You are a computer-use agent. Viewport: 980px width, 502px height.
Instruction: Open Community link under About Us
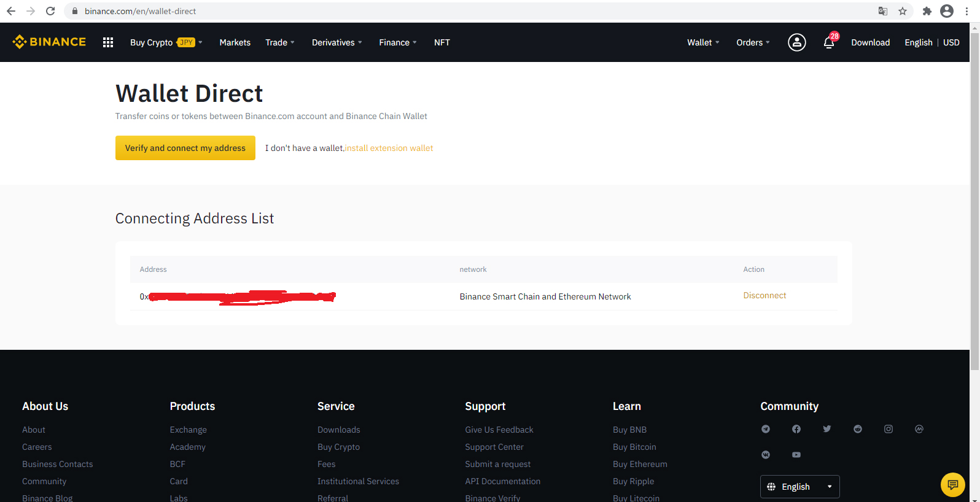pyautogui.click(x=44, y=481)
